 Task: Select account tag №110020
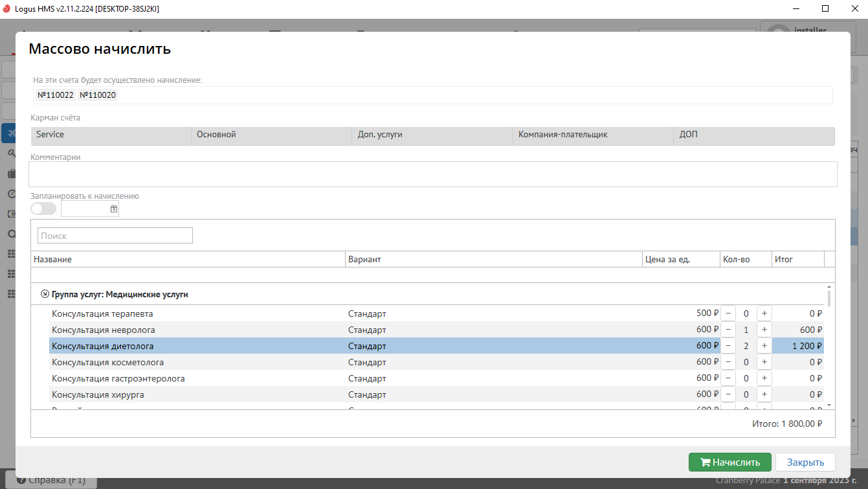click(98, 95)
